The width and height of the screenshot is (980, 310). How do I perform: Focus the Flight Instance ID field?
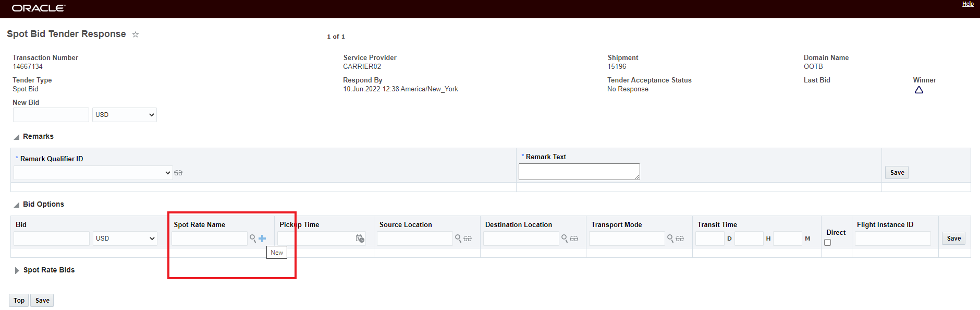(893, 239)
